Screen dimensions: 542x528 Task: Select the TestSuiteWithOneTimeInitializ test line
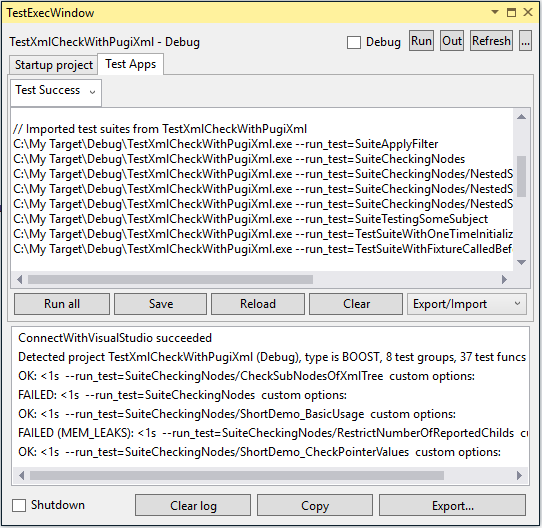263,234
